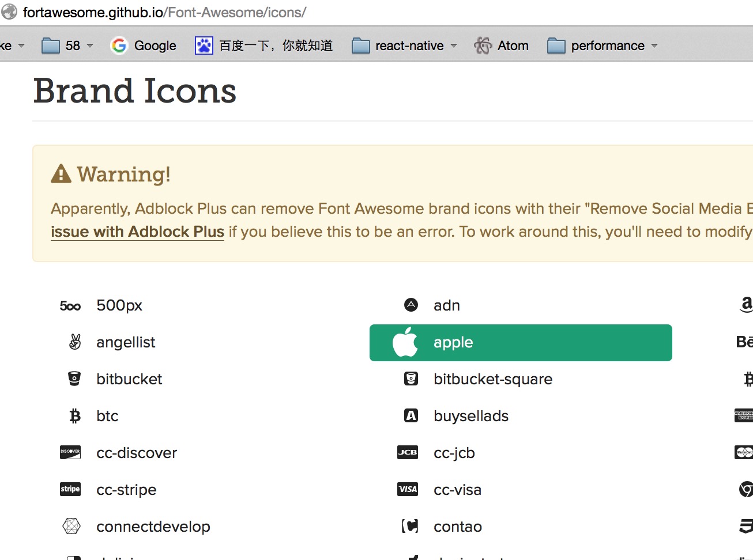Open the Google bookmark

pos(144,46)
